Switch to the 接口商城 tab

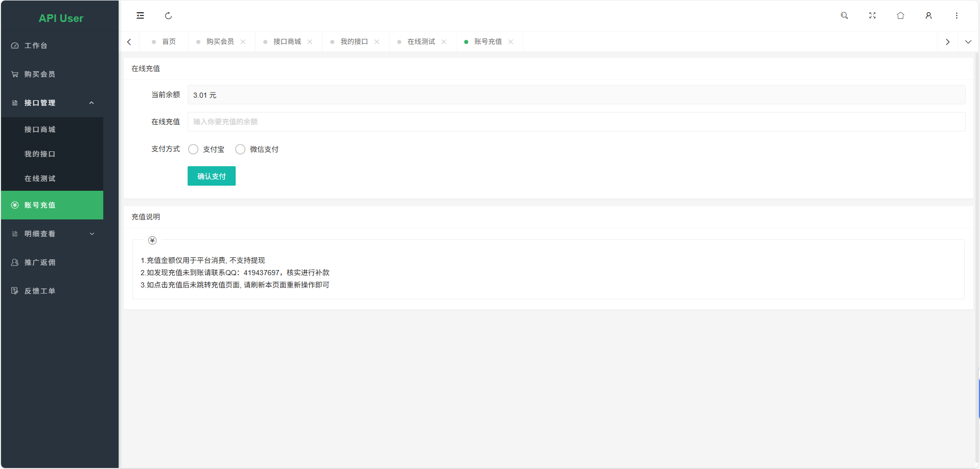286,41
